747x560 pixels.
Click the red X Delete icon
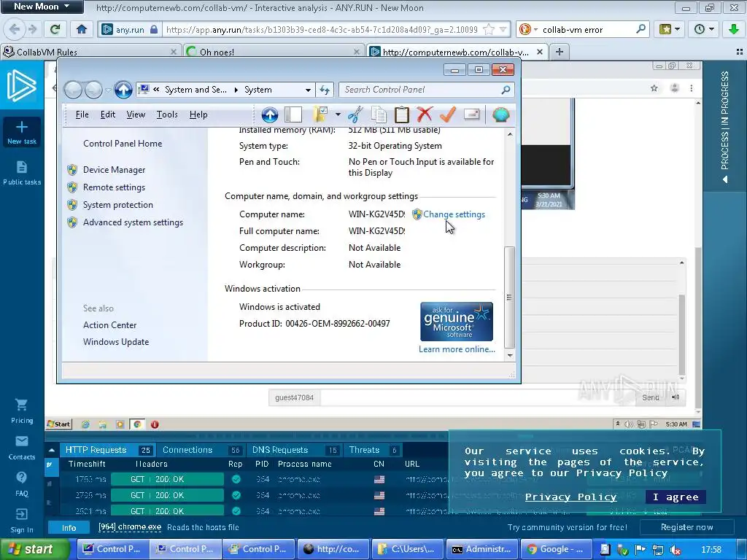pos(425,114)
